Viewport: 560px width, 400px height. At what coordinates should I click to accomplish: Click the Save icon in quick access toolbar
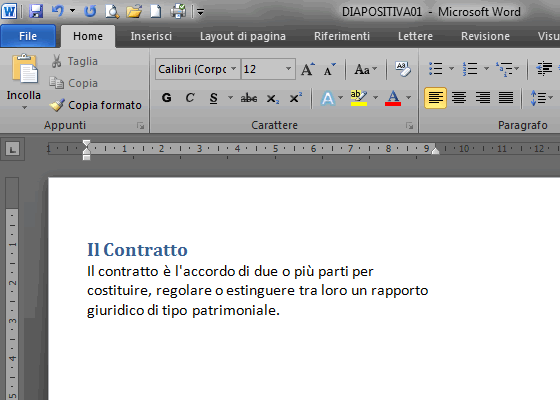pyautogui.click(x=36, y=11)
